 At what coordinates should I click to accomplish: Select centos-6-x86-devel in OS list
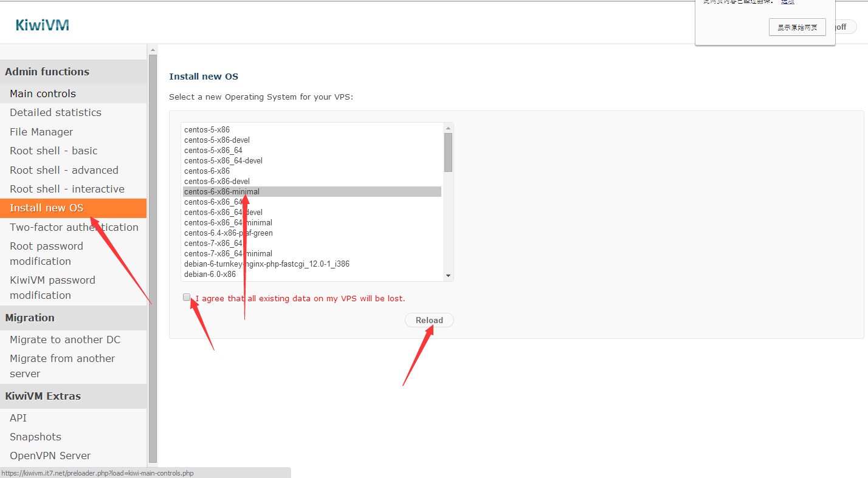[x=312, y=181]
